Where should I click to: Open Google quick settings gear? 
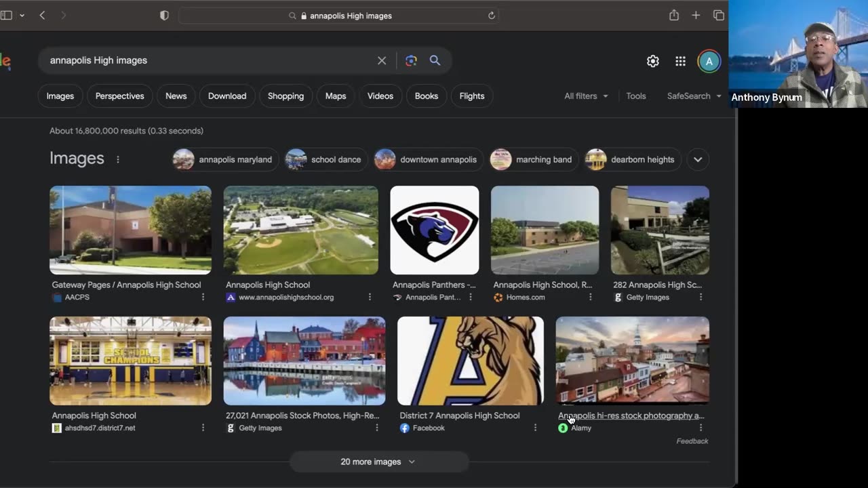[x=653, y=62]
